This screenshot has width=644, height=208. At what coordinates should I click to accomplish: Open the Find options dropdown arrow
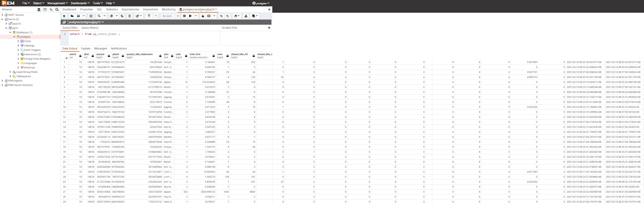(105, 16)
